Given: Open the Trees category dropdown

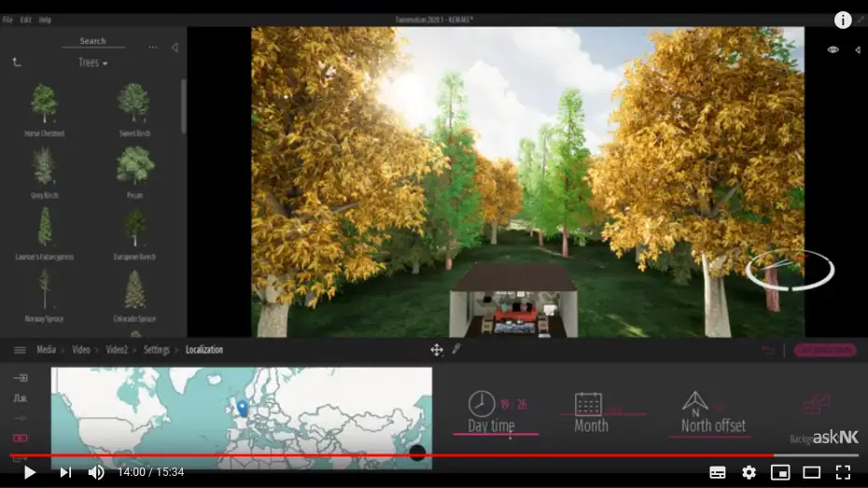Looking at the screenshot, I should tap(92, 63).
